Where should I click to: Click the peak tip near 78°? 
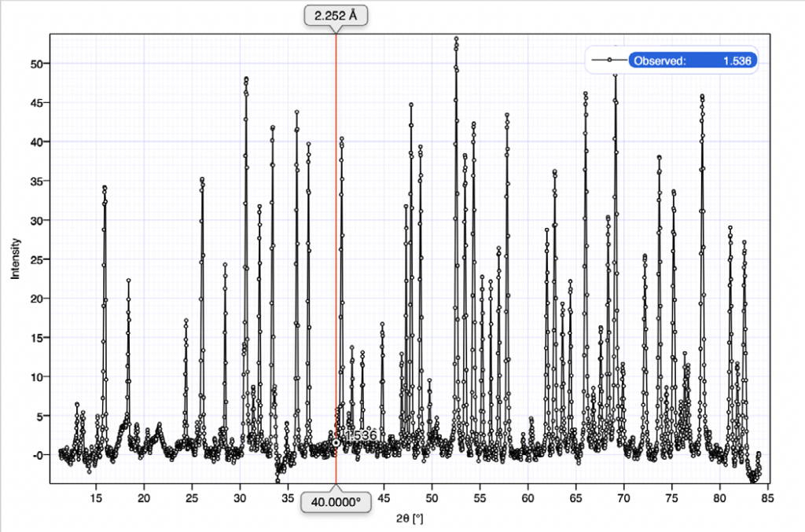coord(702,97)
